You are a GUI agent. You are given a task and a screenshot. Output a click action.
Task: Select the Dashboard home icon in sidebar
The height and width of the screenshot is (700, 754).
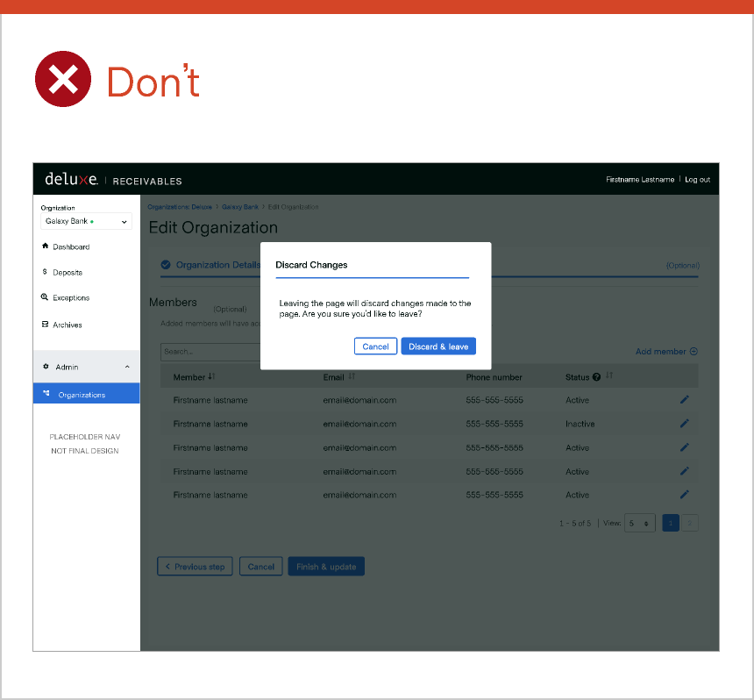click(45, 246)
